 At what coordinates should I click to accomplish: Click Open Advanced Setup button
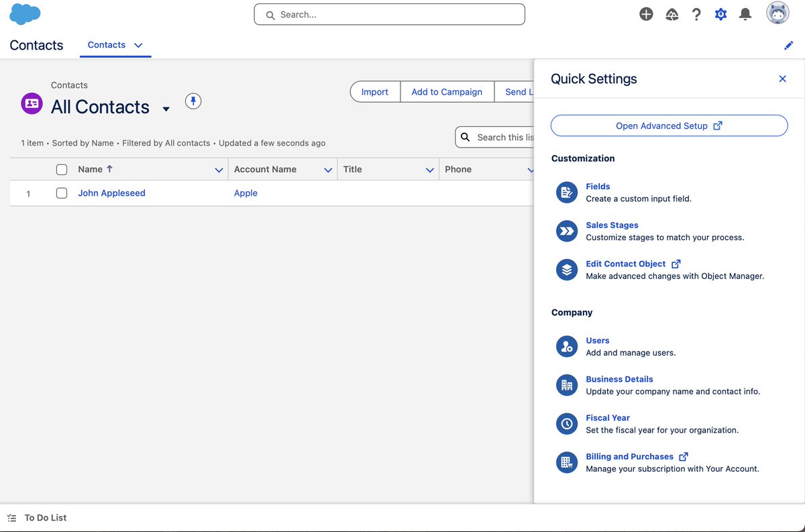(669, 125)
